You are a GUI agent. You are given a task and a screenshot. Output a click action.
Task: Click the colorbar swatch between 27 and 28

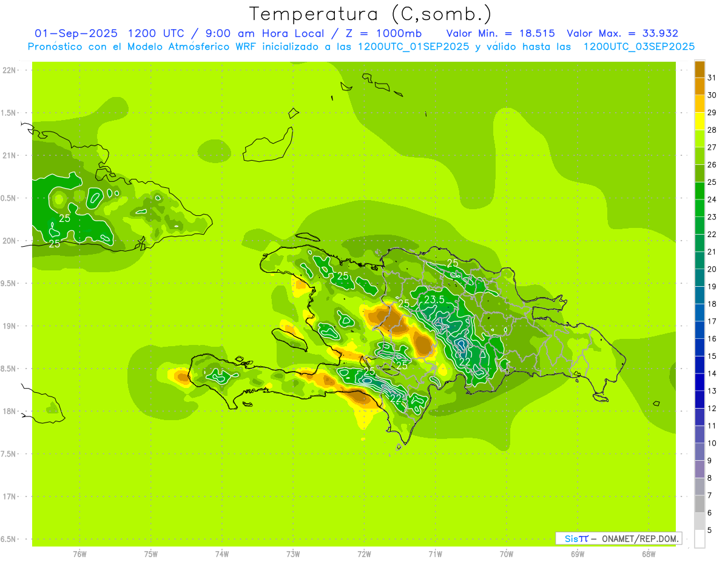click(x=699, y=139)
